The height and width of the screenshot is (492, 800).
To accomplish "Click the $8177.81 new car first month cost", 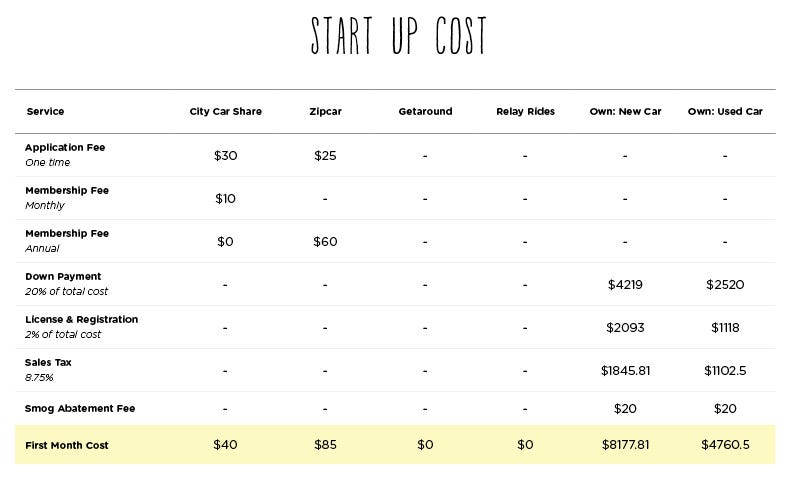I will coord(626,445).
